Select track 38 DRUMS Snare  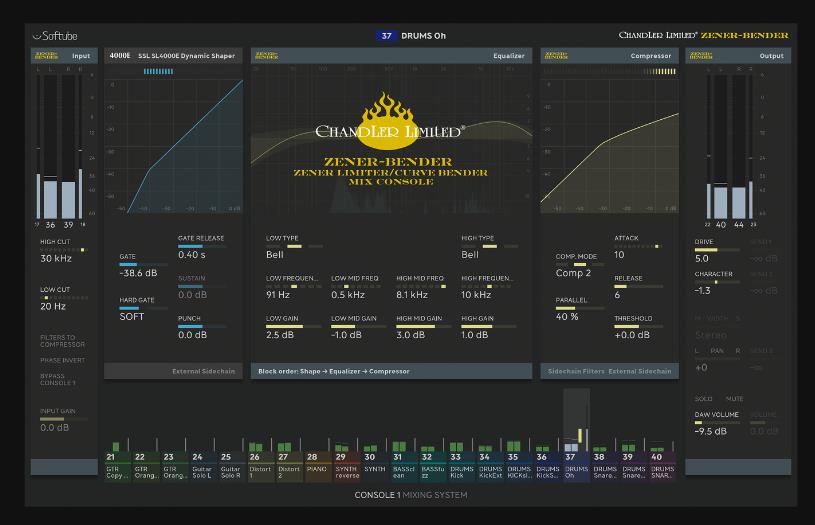(x=604, y=465)
